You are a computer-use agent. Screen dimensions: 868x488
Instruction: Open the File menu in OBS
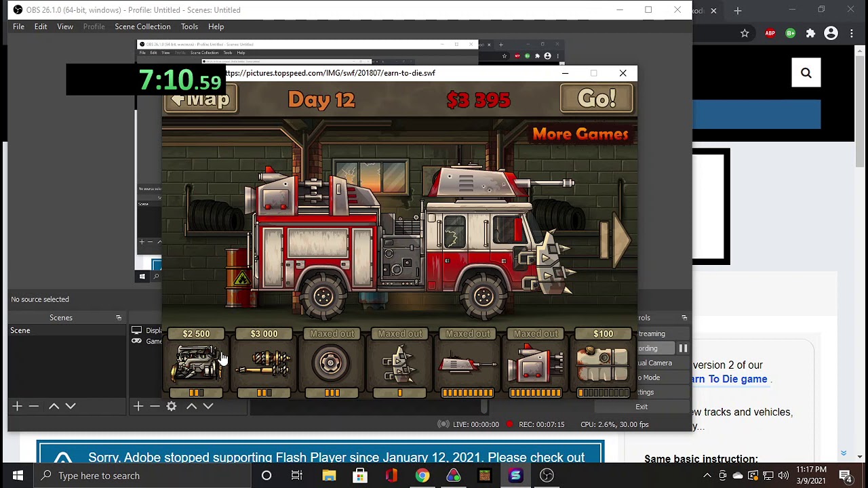point(18,26)
